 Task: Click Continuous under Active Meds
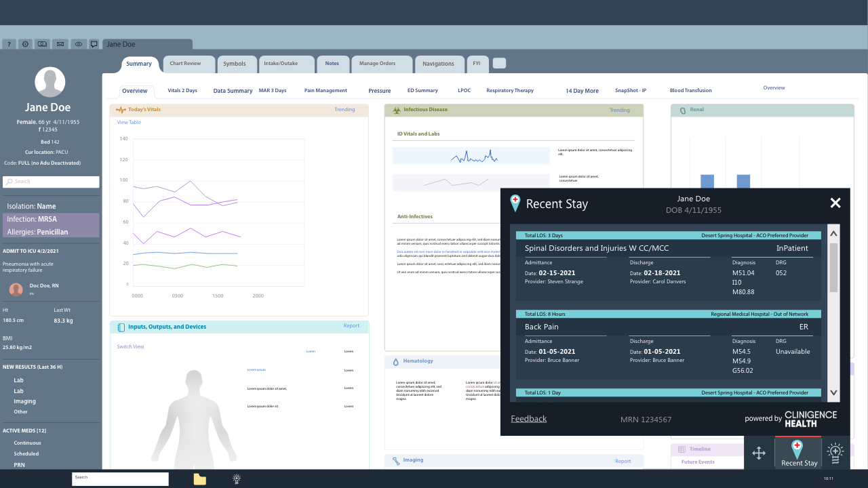tap(27, 443)
